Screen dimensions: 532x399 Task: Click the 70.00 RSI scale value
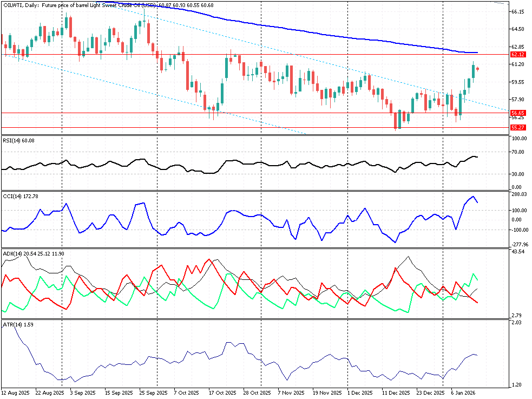[517, 152]
